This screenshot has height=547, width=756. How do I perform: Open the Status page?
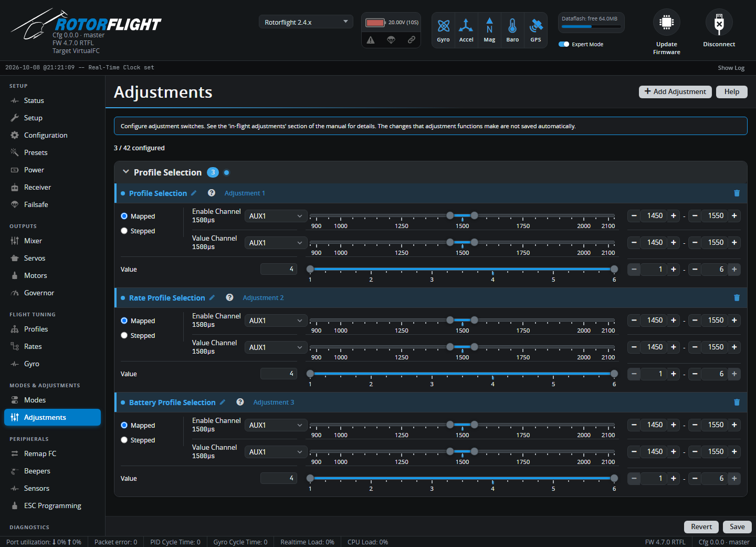[x=52, y=100]
